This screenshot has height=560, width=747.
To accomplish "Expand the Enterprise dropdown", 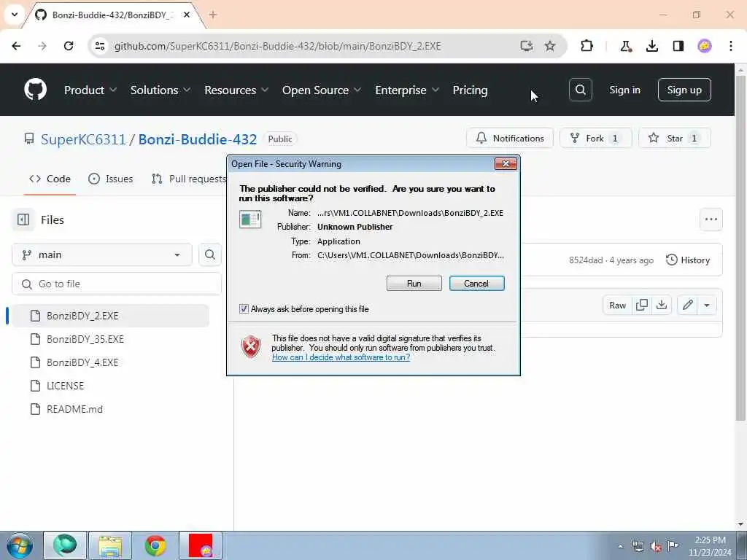I will tap(407, 90).
